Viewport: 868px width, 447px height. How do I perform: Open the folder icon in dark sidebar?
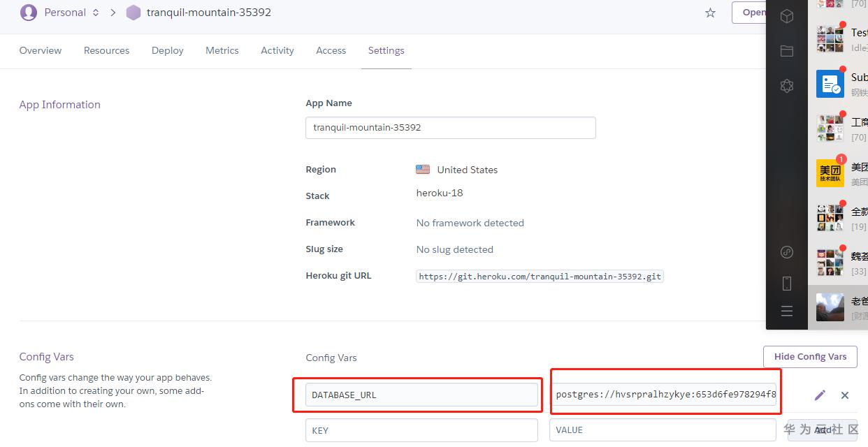[787, 51]
